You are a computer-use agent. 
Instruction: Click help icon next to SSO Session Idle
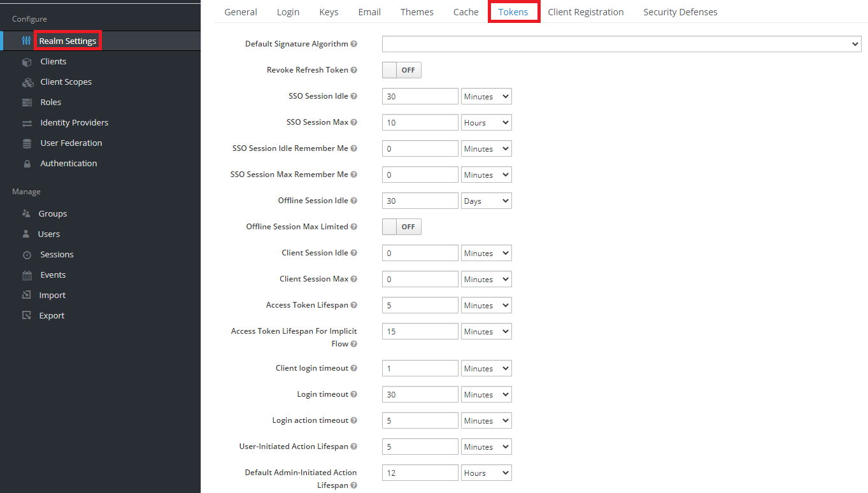[x=353, y=96]
